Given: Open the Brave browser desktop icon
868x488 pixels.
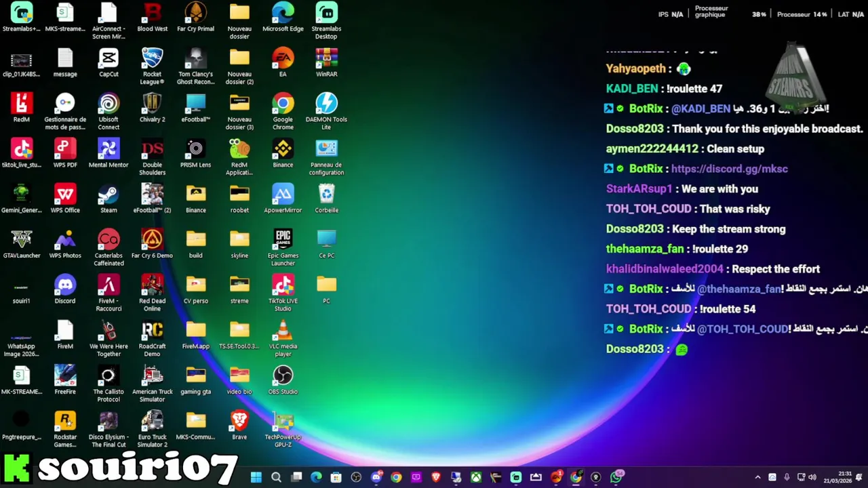Looking at the screenshot, I should pyautogui.click(x=239, y=426).
